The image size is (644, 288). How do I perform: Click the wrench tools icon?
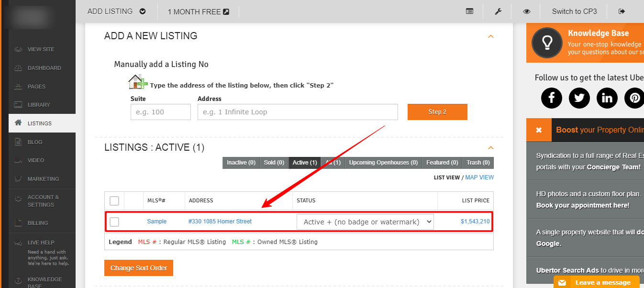(498, 11)
